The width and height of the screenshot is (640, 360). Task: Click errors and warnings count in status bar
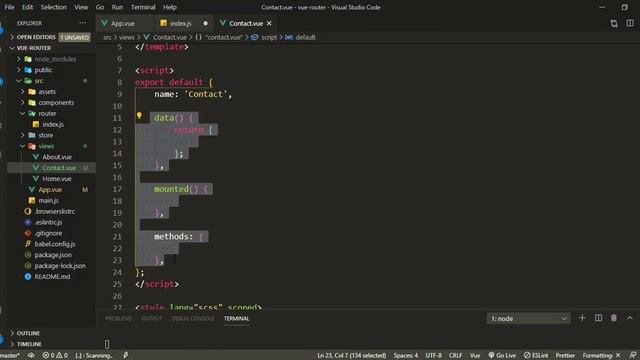click(55, 356)
